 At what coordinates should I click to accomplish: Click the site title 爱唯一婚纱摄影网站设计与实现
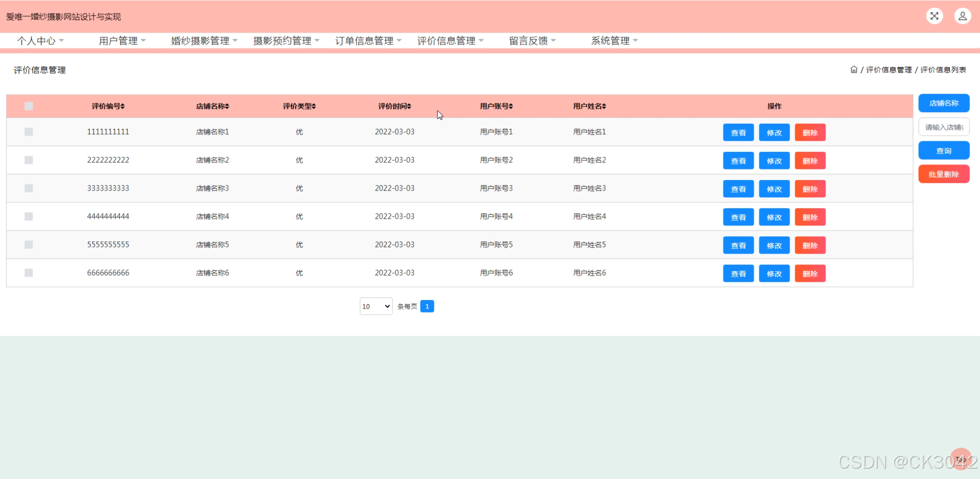point(64,17)
